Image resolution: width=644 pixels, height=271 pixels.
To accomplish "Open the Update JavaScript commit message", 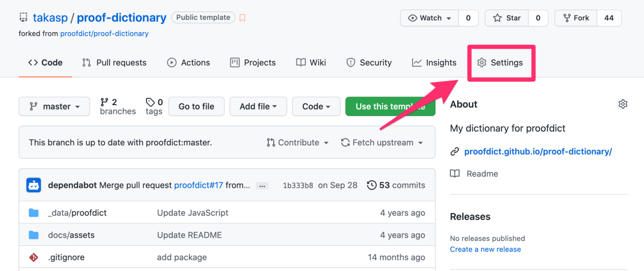I will tap(193, 213).
